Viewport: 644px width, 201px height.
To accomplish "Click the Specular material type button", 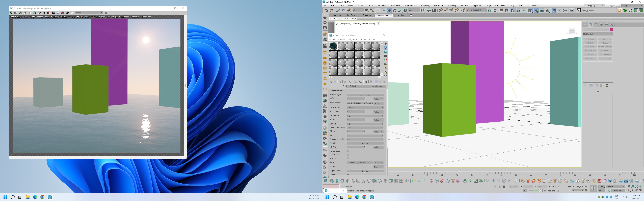I will tap(378, 86).
